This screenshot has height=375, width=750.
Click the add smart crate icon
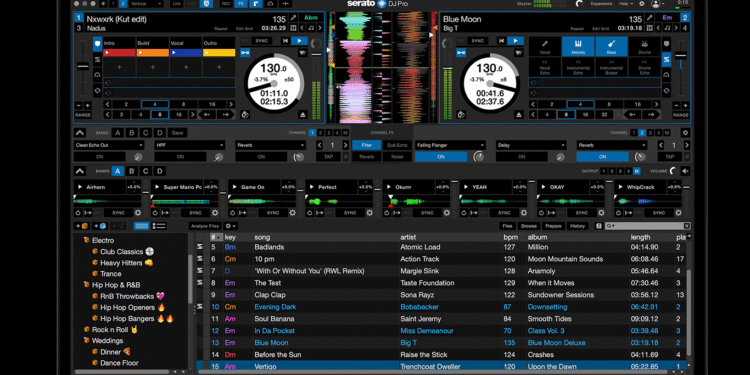(x=100, y=226)
